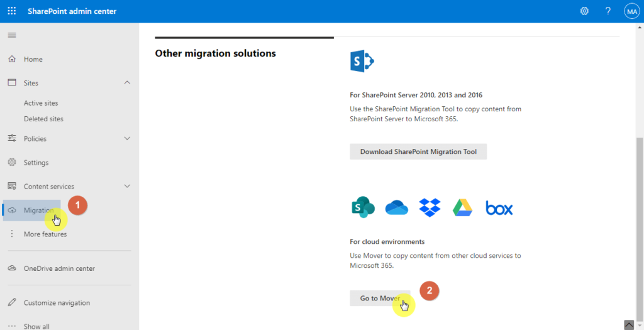The image size is (644, 330).
Task: Click the teal SharePoint Online logo
Action: pyautogui.click(x=363, y=207)
